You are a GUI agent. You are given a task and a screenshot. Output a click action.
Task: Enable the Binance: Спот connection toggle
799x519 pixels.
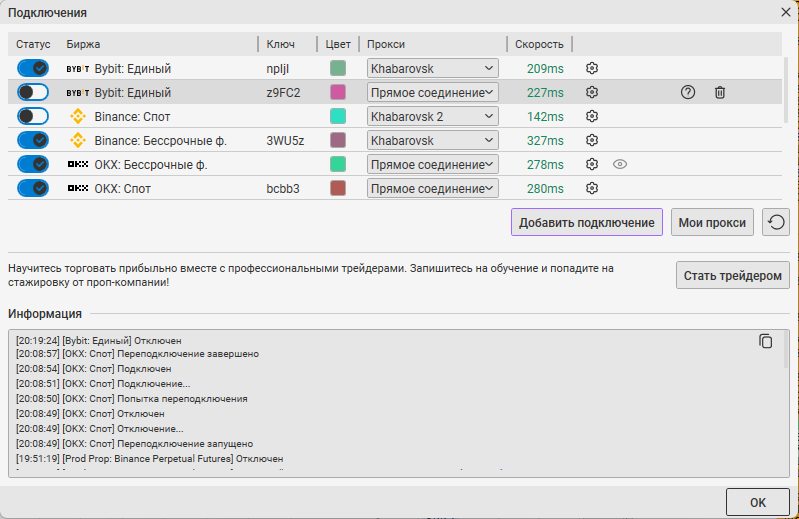(x=33, y=116)
